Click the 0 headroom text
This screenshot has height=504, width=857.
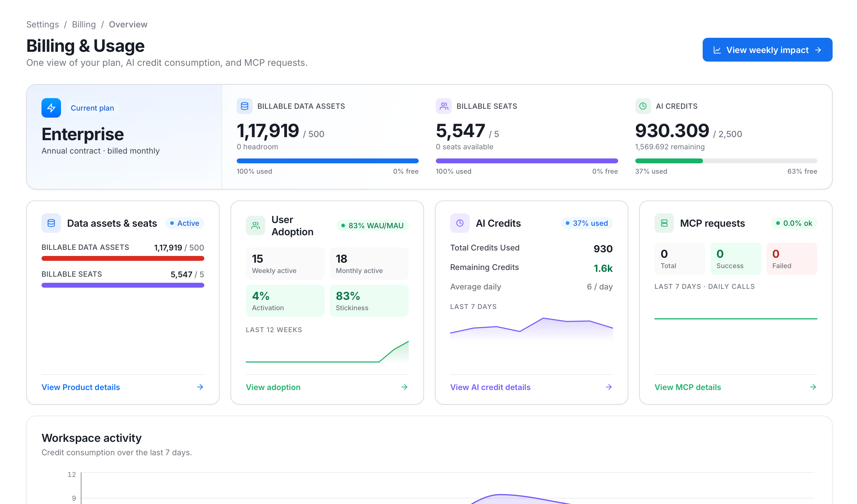pos(257,147)
